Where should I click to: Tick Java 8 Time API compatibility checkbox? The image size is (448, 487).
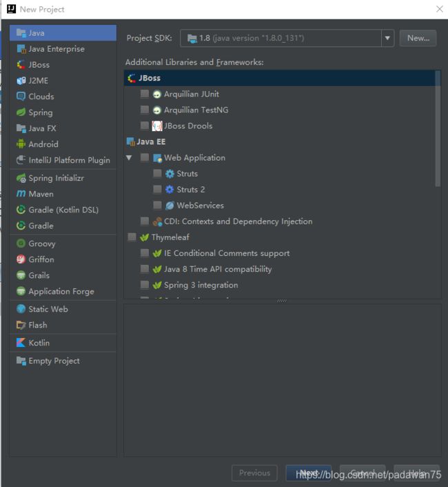pyautogui.click(x=145, y=268)
